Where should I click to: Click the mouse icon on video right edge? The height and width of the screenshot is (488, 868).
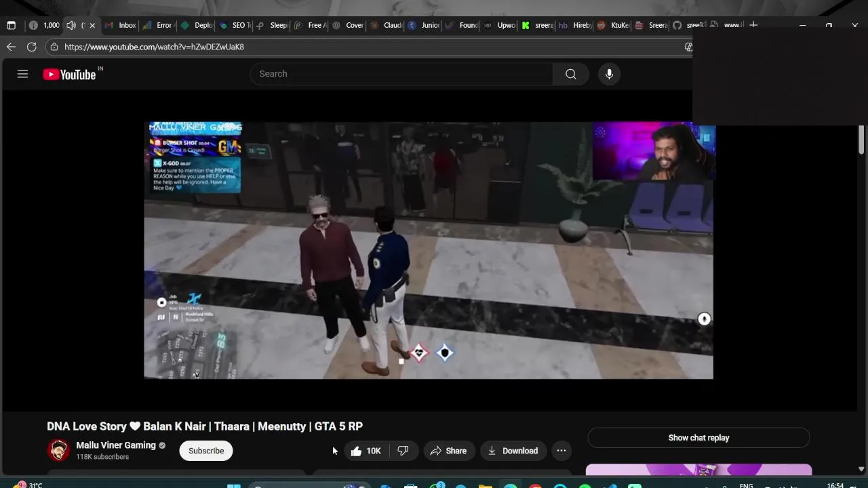[704, 319]
